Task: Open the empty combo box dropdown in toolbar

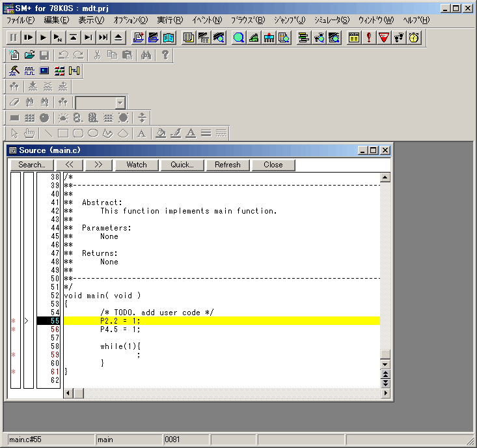Action: coord(120,103)
